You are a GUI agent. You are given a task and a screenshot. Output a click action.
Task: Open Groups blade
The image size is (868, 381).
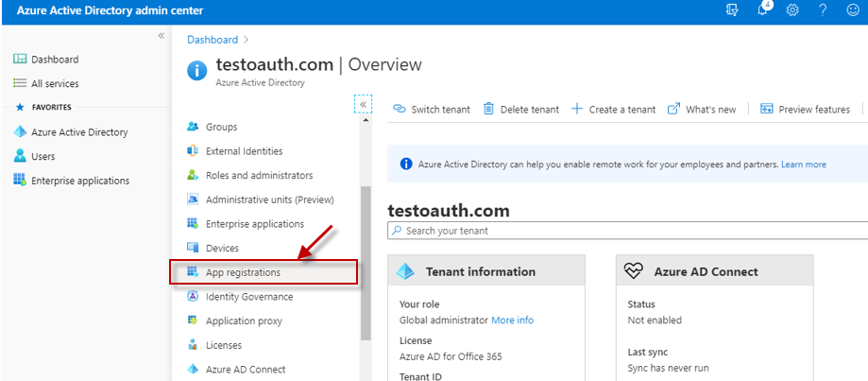(221, 127)
